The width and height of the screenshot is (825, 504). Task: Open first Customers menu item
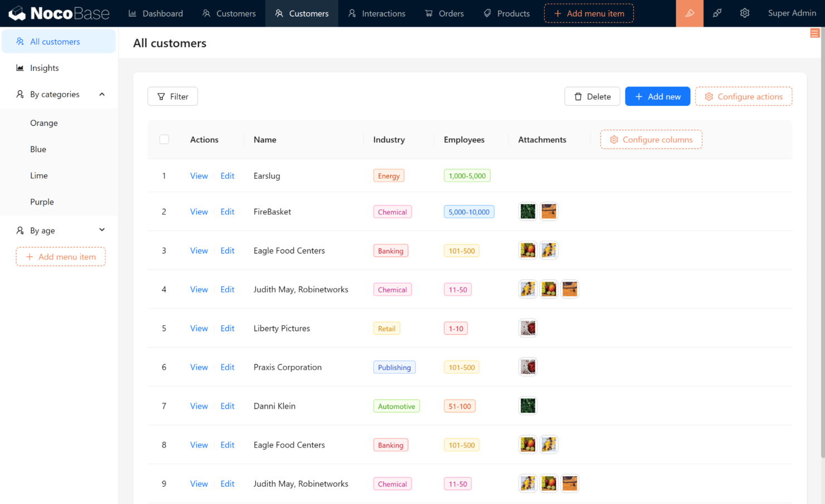pyautogui.click(x=229, y=13)
